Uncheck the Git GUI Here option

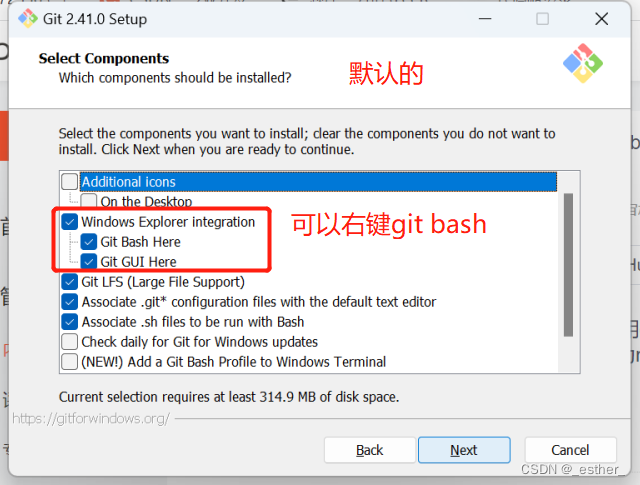coord(89,261)
